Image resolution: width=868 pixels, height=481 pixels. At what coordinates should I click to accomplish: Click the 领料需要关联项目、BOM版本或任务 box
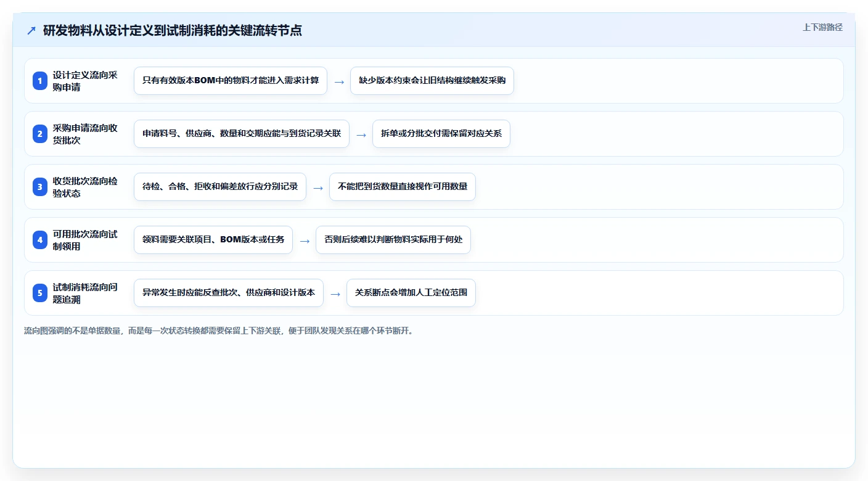[213, 240]
